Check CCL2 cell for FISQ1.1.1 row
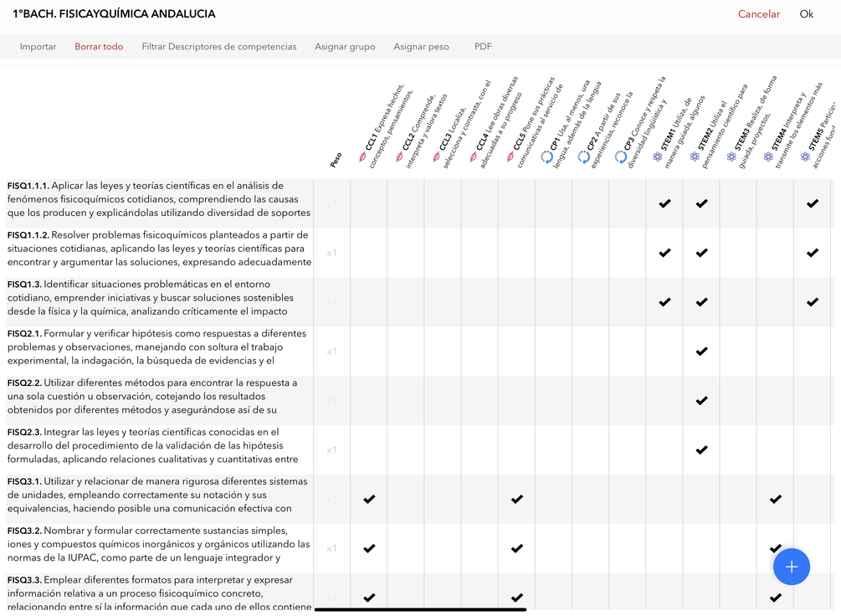 pos(406,203)
